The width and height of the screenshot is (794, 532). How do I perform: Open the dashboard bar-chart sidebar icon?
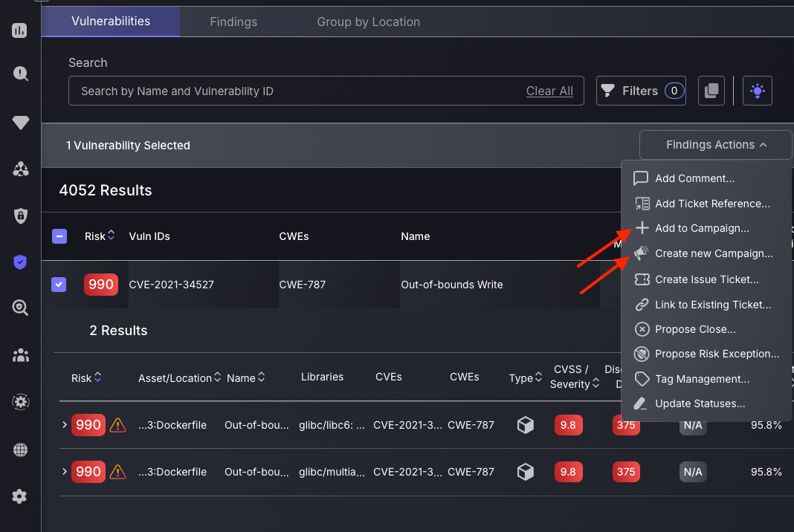pyautogui.click(x=19, y=30)
